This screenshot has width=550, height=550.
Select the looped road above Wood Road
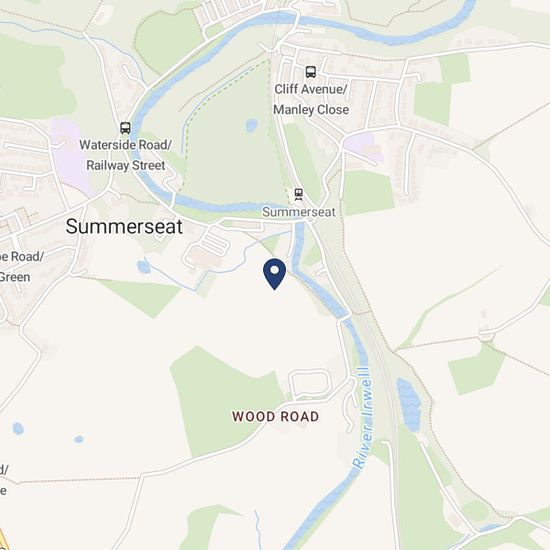point(310,384)
